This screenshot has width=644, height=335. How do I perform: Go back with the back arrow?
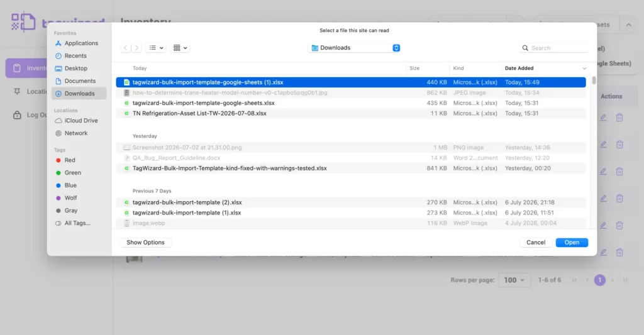125,48
